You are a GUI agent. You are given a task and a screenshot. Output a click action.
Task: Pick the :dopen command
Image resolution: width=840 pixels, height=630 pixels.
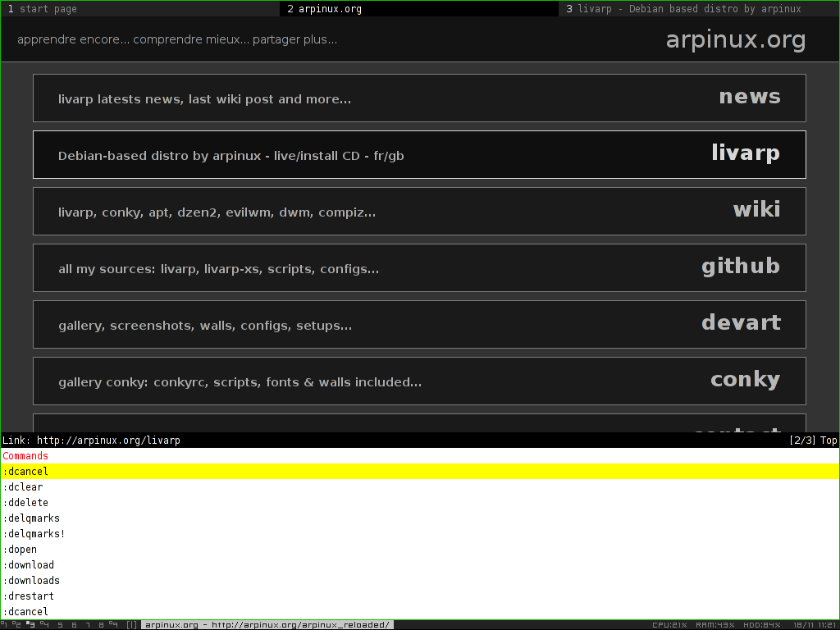420,549
